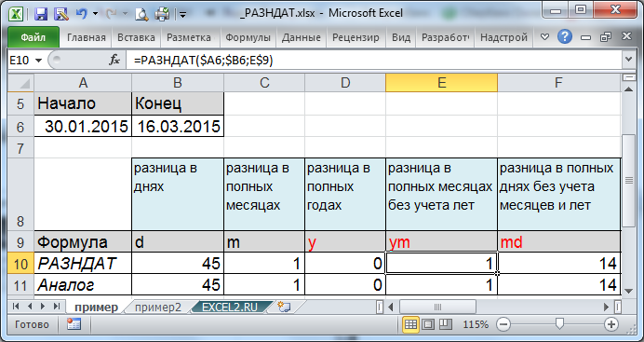The width and height of the screenshot is (644, 342).
Task: Expand the formula bar
Action: (628, 60)
